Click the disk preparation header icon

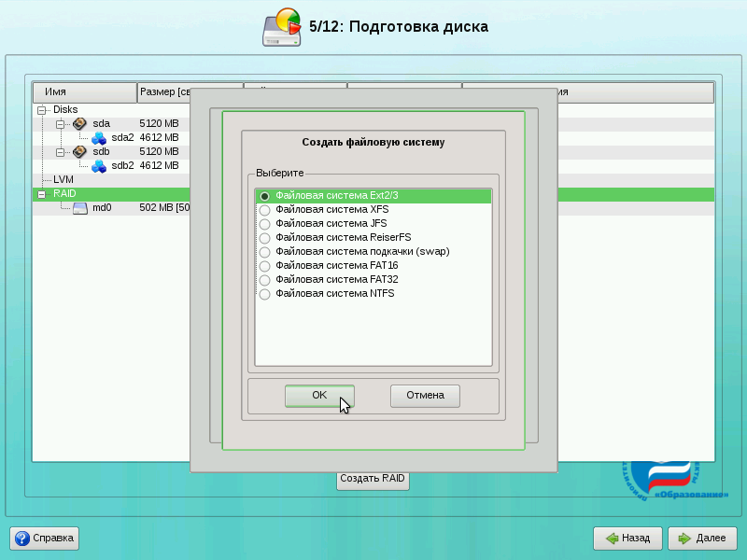click(282, 28)
